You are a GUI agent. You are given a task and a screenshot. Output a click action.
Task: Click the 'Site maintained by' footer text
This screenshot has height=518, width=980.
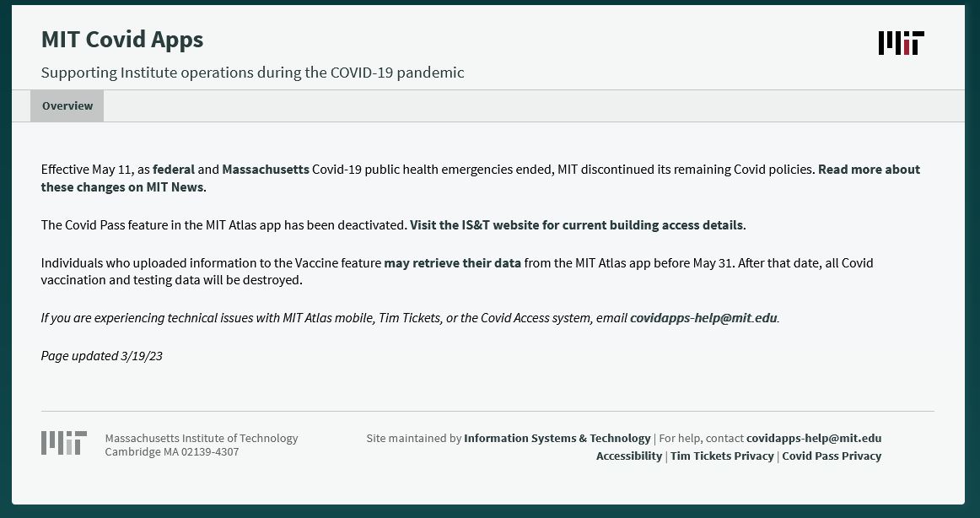414,438
